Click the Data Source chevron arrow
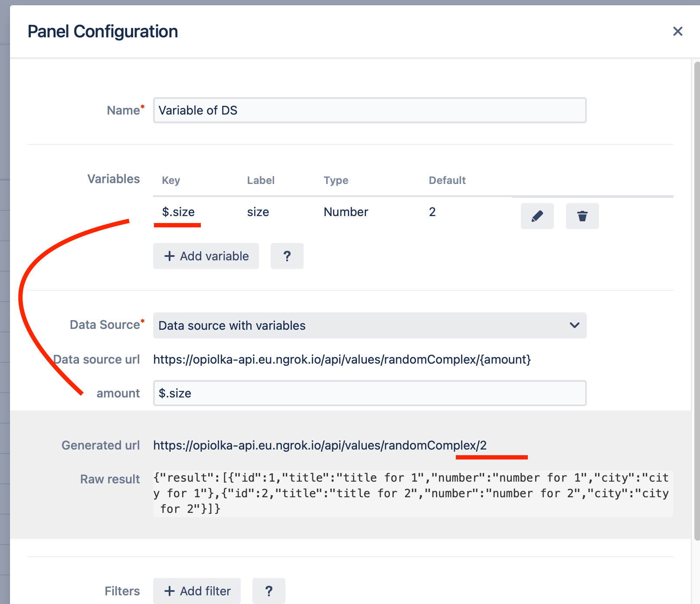Image resolution: width=700 pixels, height=604 pixels. pos(574,325)
